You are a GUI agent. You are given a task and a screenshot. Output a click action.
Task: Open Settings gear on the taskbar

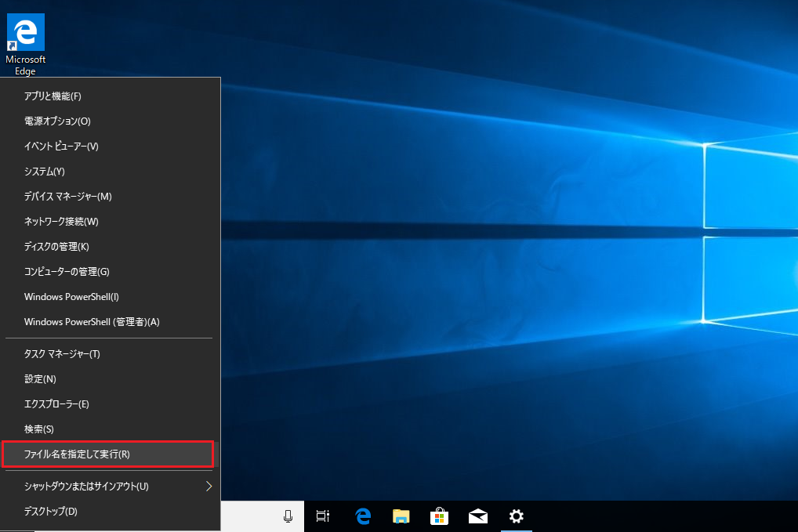pos(516,516)
